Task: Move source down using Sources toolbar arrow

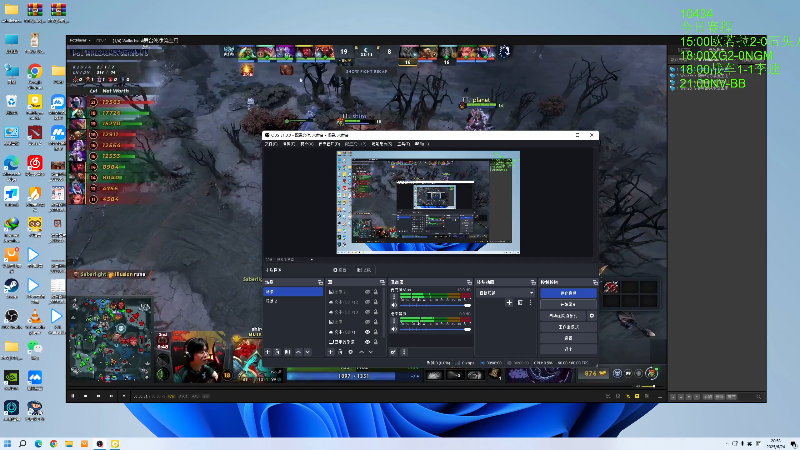Action: click(371, 352)
